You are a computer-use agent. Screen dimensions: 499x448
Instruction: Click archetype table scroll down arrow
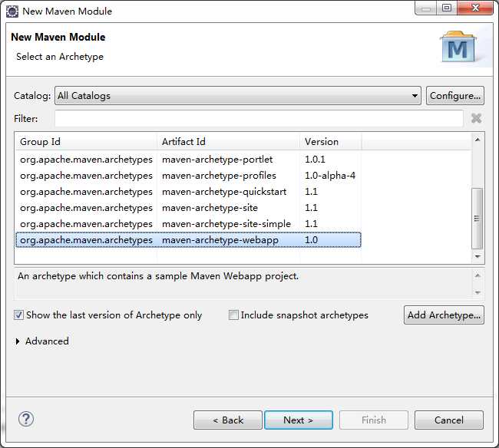pyautogui.click(x=478, y=256)
